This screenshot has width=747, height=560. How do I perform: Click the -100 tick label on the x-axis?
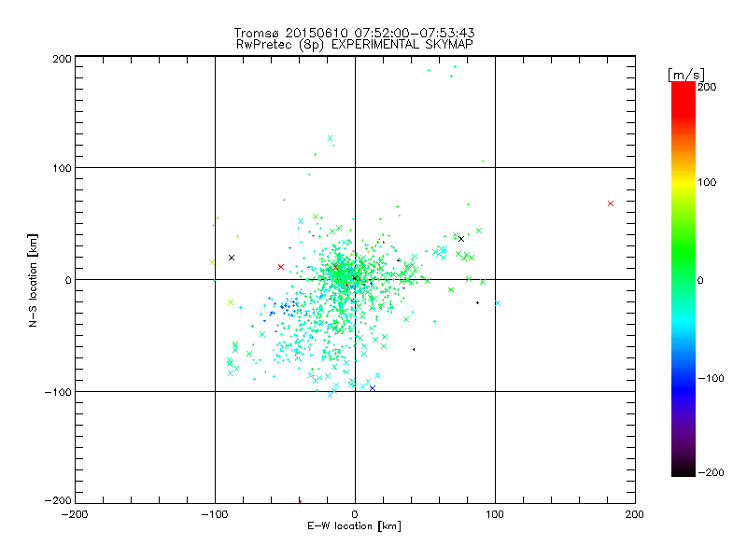[214, 514]
